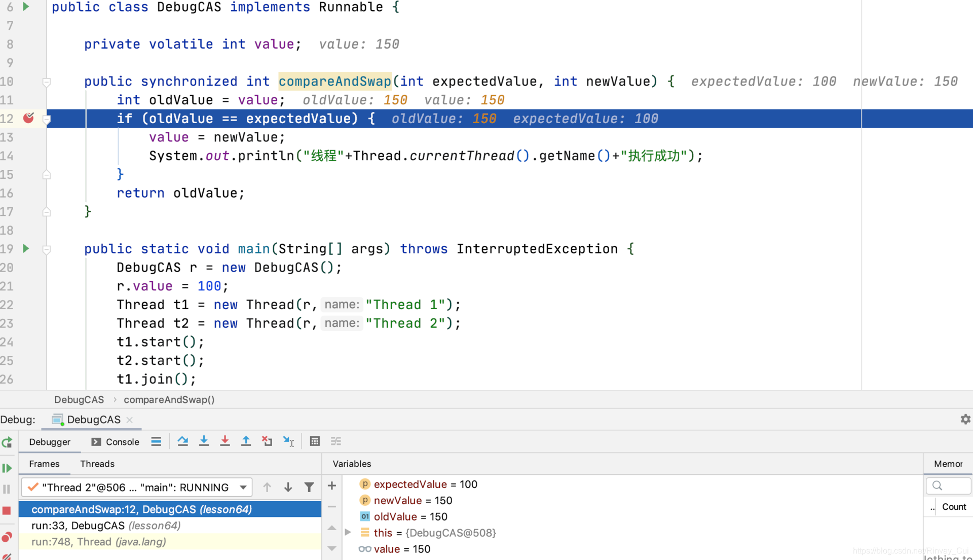Switch to the Console tab
Image resolution: width=973 pixels, height=560 pixels.
point(122,442)
